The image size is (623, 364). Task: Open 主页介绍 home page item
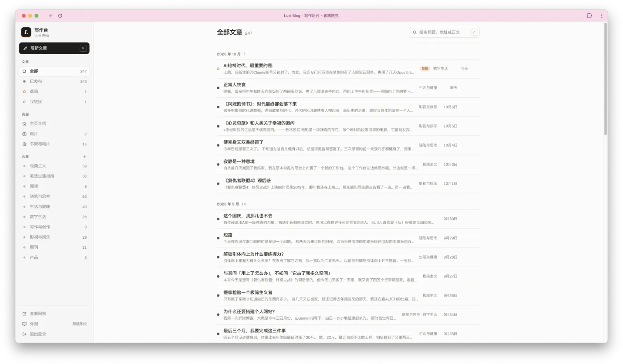pos(54,123)
